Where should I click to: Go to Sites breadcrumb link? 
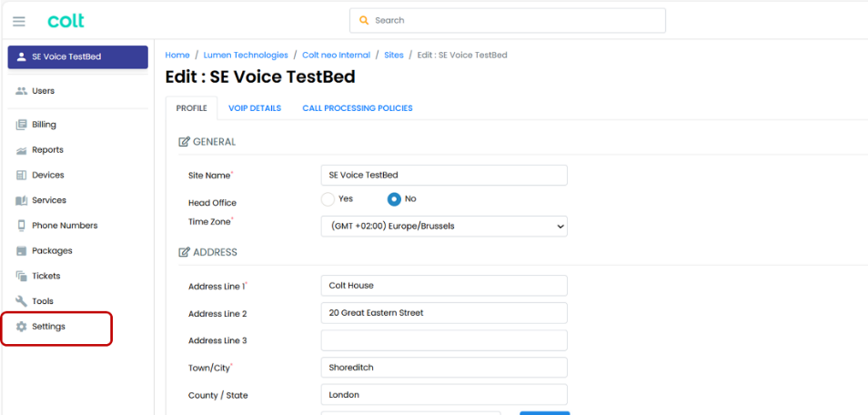point(394,55)
